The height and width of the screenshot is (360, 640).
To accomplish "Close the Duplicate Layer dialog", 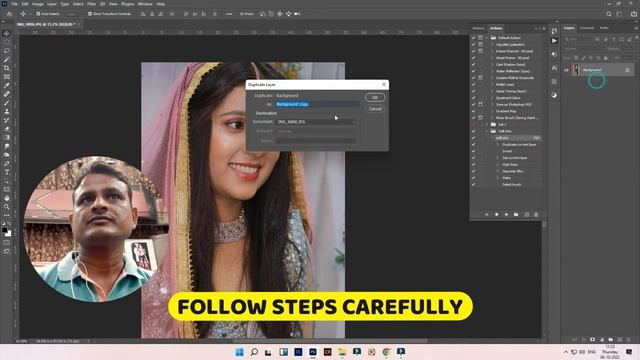I will [x=384, y=84].
